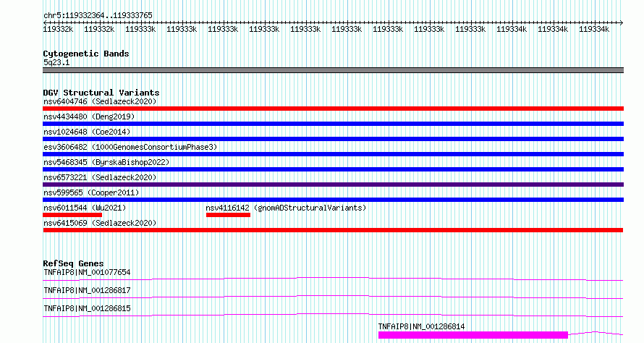The width and height of the screenshot is (644, 343).
Task: Select the blue esv3606482 variant bar
Action: pyautogui.click(x=333, y=154)
